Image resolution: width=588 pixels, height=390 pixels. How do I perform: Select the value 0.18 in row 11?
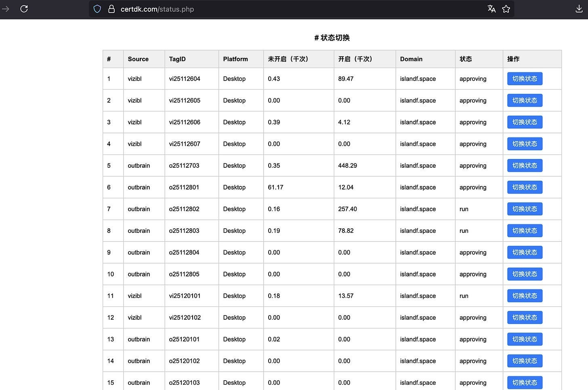tap(274, 296)
